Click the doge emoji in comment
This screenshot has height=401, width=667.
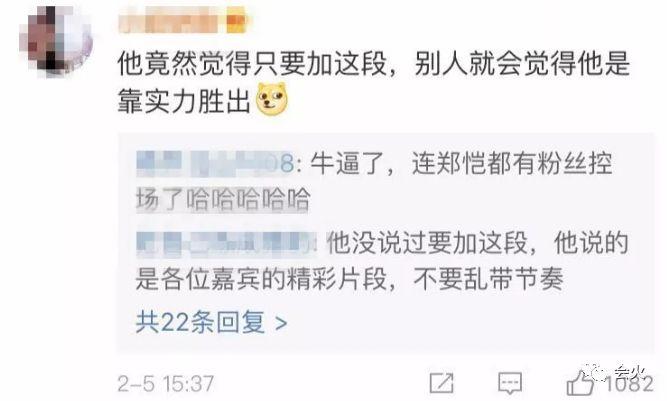pyautogui.click(x=272, y=100)
